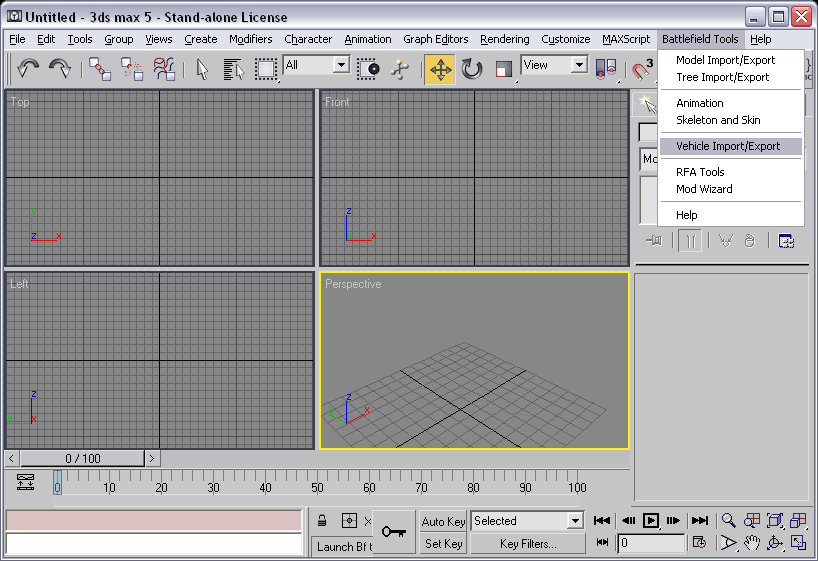Click the Undo arrow icon
The height and width of the screenshot is (561, 818).
pos(28,69)
